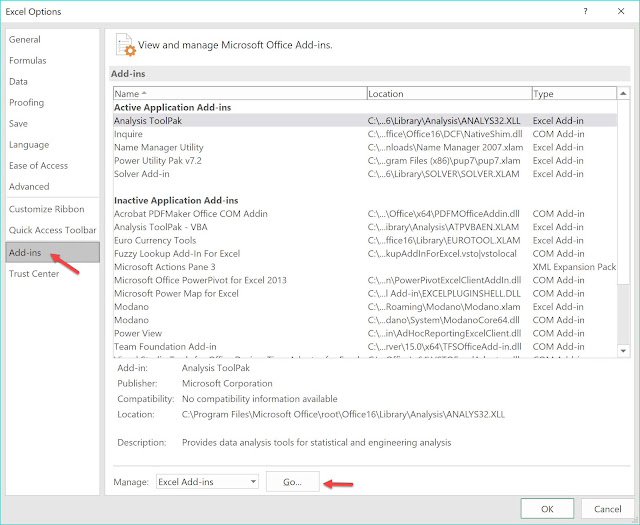
Task: Click the NativeShim.dll location cell
Action: pyautogui.click(x=445, y=134)
